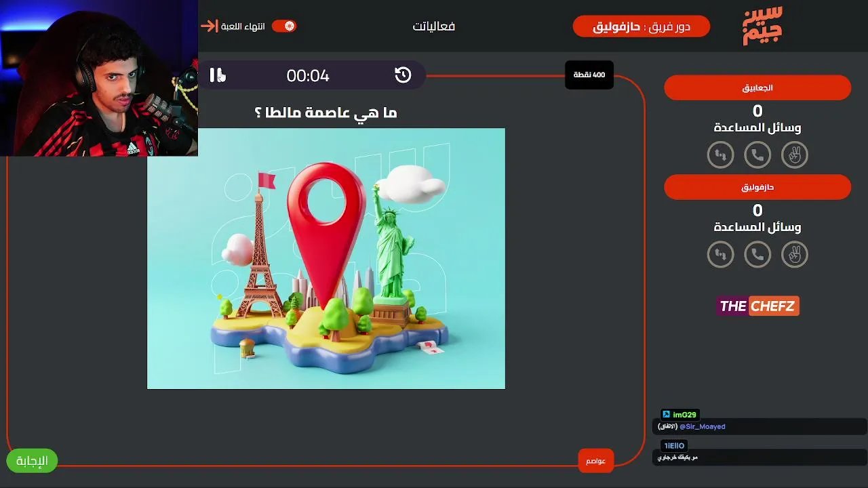
Task: Click the streamer webcam overlay
Action: [99, 78]
